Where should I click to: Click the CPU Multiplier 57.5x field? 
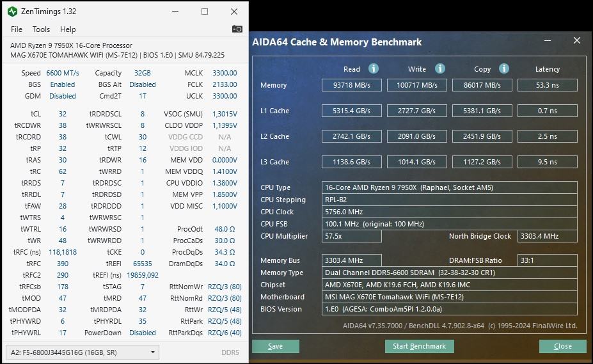pyautogui.click(x=352, y=236)
